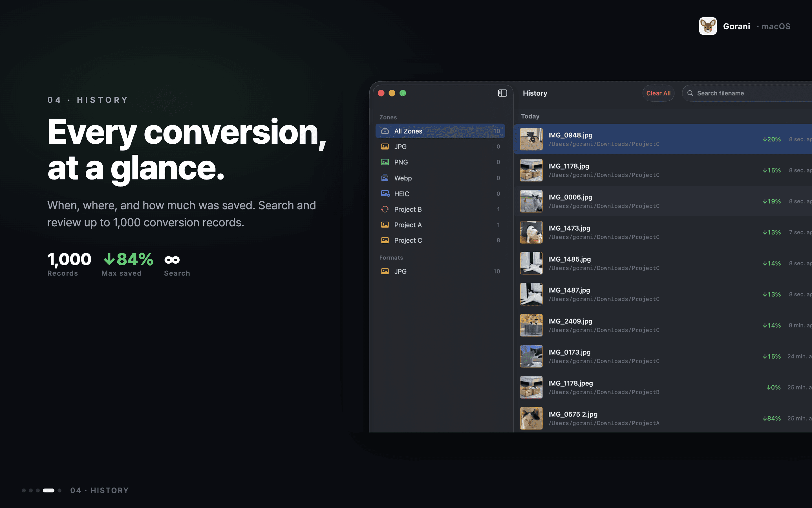812x508 pixels.
Task: Click the 20% savings on IMG_0948.jpg
Action: pos(771,139)
